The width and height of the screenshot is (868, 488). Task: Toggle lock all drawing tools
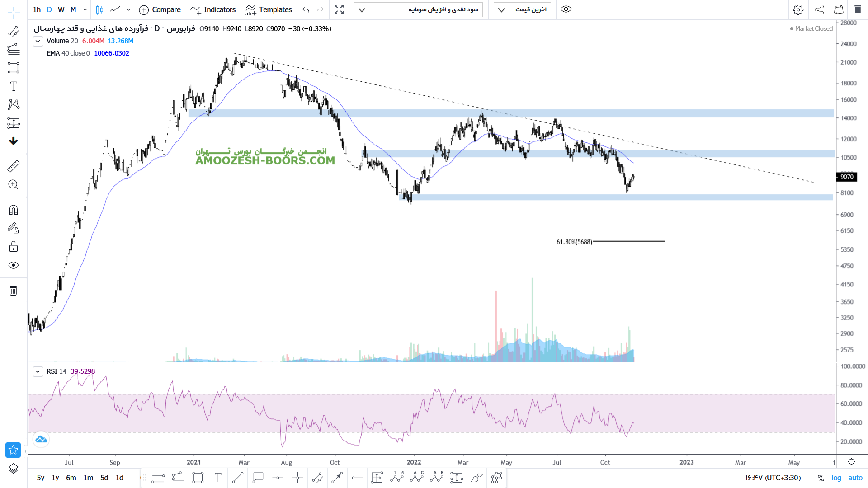pos(14,247)
